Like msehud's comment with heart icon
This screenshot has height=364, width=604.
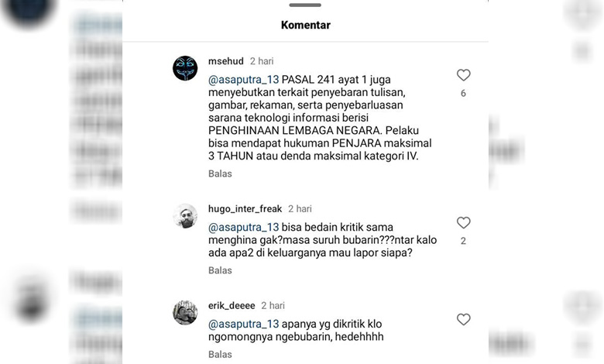tap(463, 74)
